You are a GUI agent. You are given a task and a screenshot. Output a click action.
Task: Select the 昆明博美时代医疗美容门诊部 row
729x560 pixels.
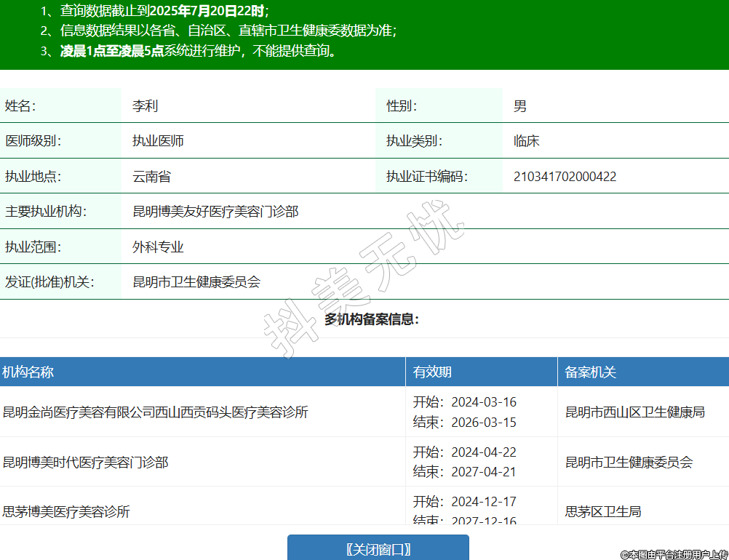click(x=86, y=462)
